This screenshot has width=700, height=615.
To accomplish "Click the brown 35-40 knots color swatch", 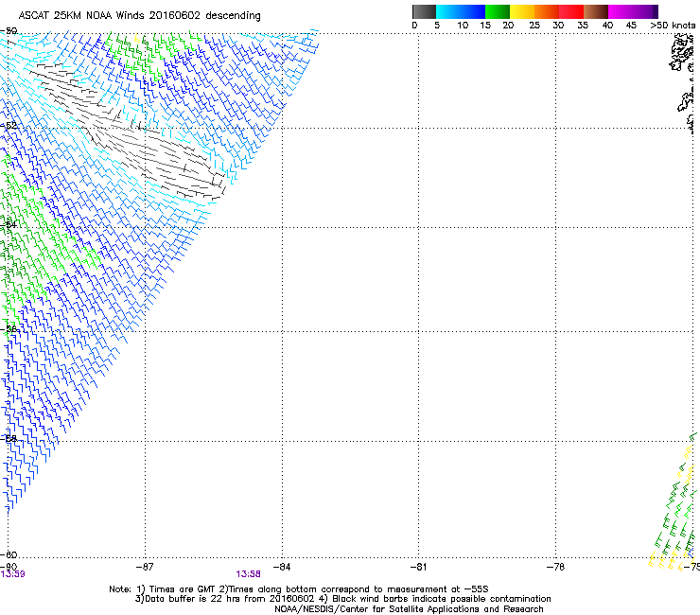I will (596, 11).
